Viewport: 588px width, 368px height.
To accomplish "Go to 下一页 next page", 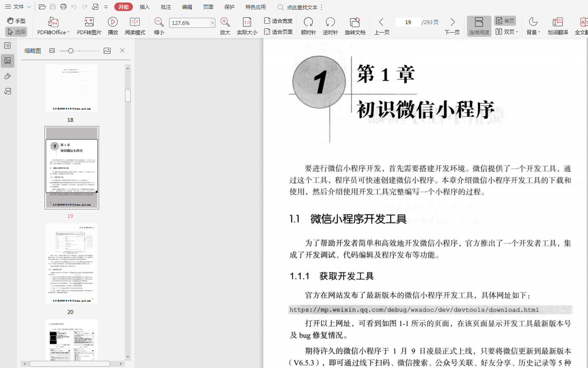I will click(x=452, y=22).
